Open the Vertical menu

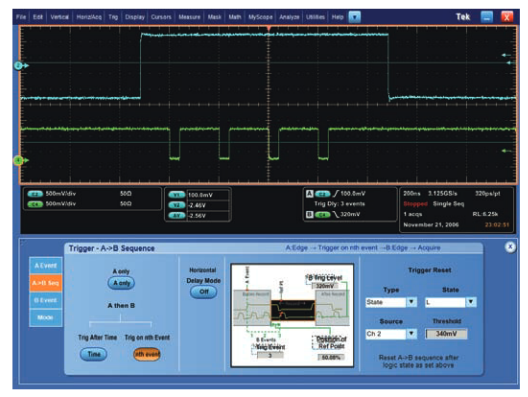tap(60, 17)
